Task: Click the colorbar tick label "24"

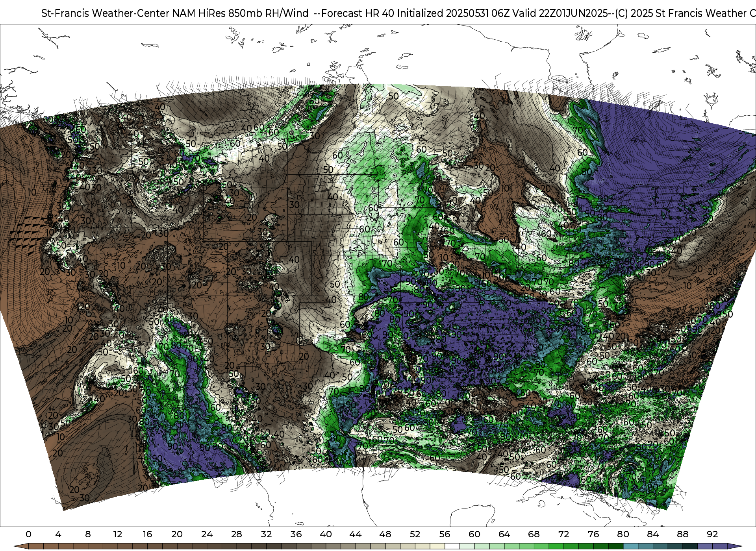Action: [207, 534]
